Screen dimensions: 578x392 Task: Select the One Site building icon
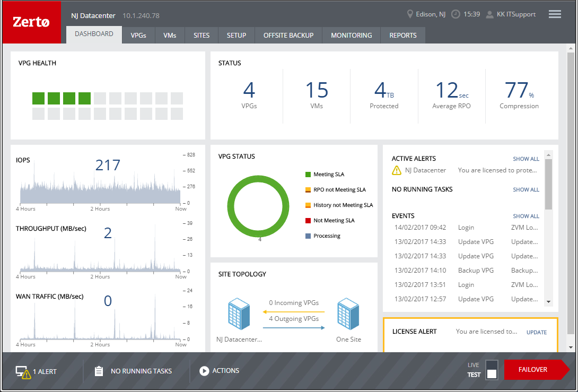pyautogui.click(x=348, y=315)
